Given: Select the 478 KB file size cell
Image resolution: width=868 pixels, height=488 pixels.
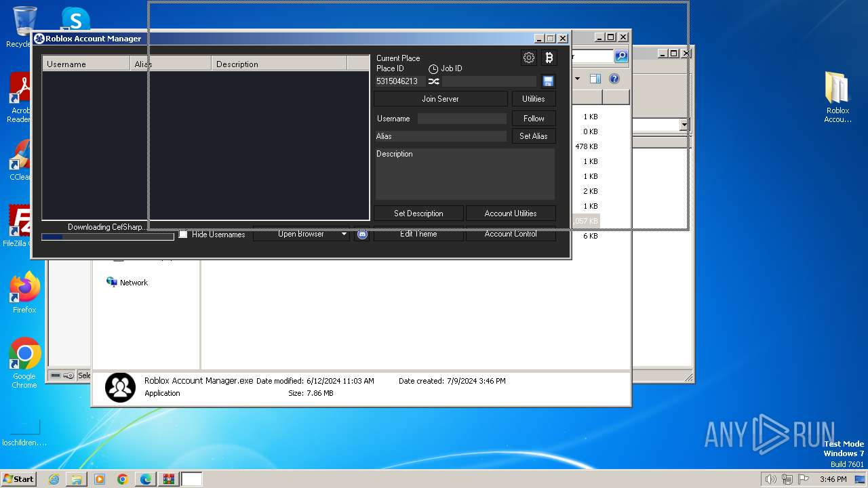Looking at the screenshot, I should [587, 146].
